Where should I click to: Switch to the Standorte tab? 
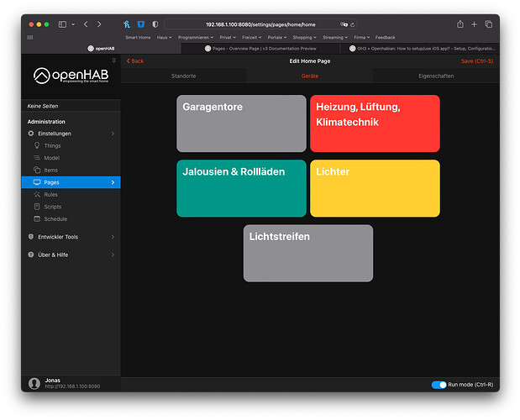click(183, 76)
